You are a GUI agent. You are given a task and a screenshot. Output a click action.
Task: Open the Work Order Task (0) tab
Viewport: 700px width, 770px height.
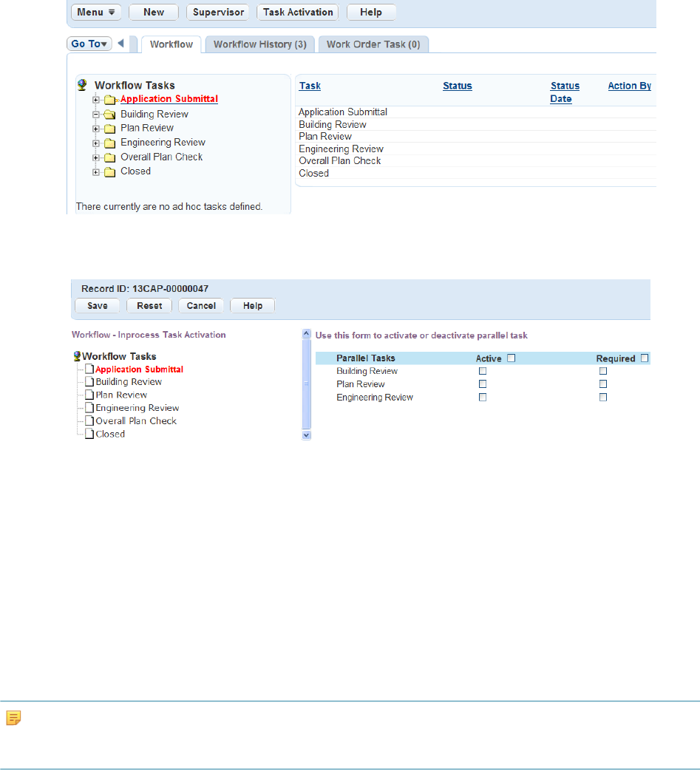(373, 44)
